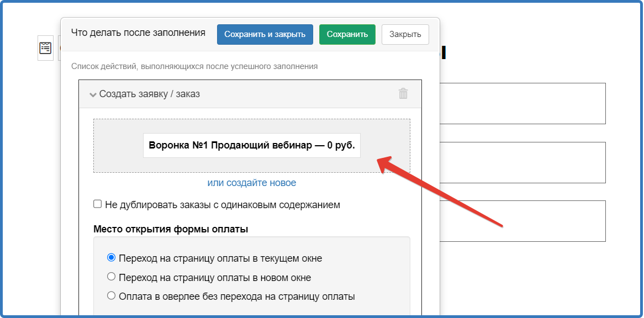
Task: Delete the 'Создать заявку / заказ' action via trash icon
Action: click(403, 93)
